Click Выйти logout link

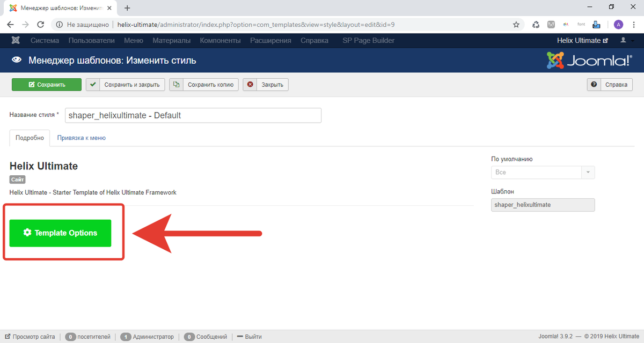tap(250, 337)
